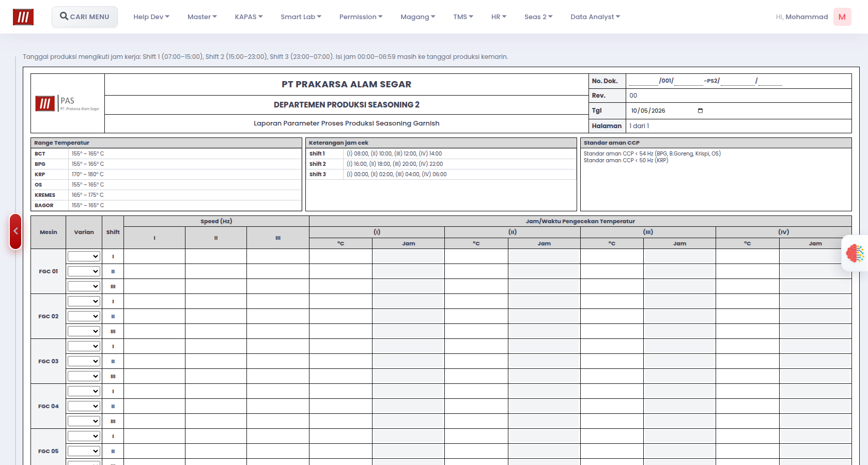
Task: Click the FGC 03 machine label
Action: coord(49,361)
